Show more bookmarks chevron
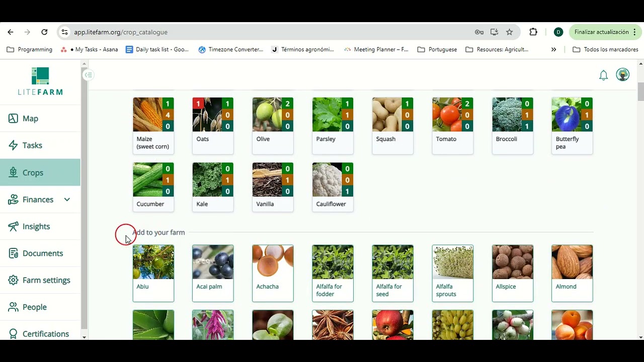This screenshot has height=362, width=644. [x=553, y=49]
